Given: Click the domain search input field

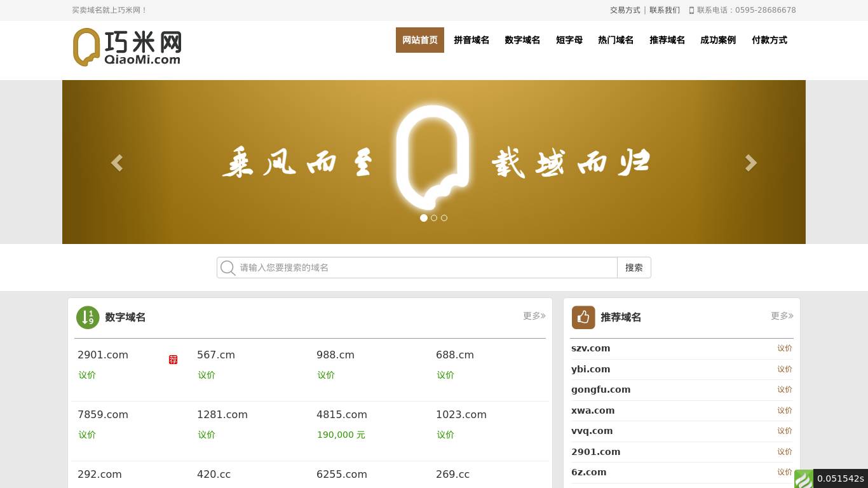Looking at the screenshot, I should pos(427,268).
